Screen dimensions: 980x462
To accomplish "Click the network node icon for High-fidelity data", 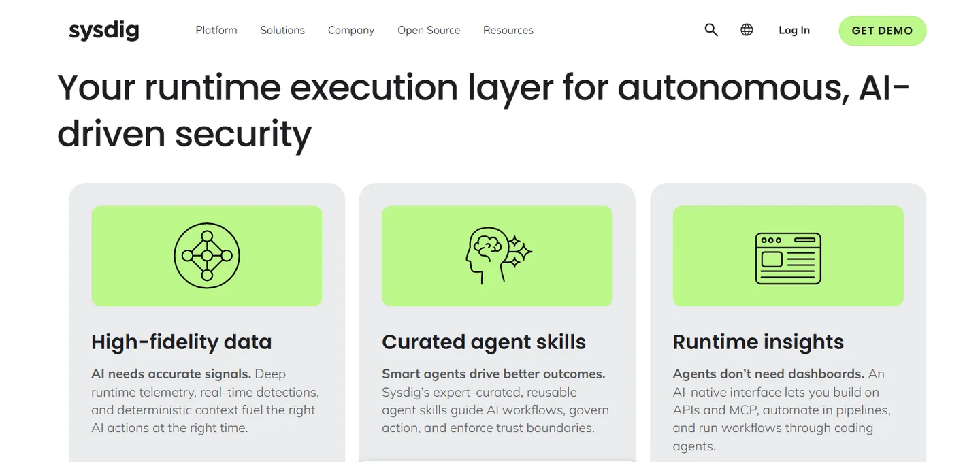I will 207,256.
